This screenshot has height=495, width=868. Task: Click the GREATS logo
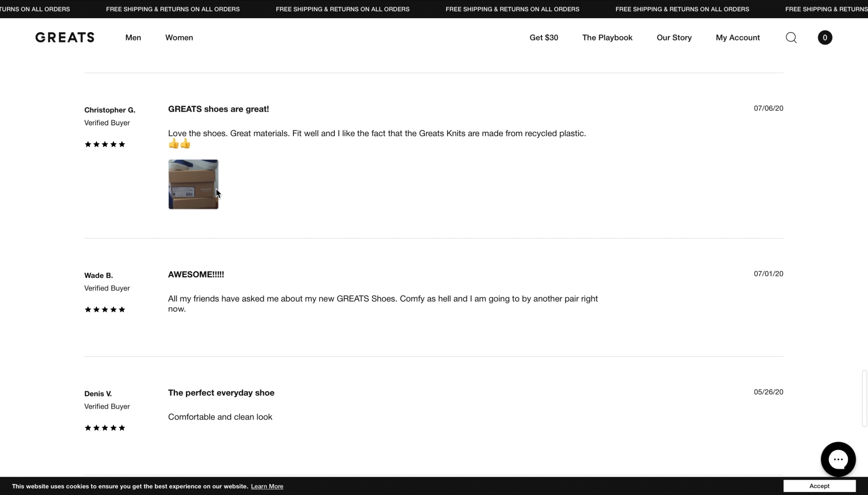(x=65, y=38)
